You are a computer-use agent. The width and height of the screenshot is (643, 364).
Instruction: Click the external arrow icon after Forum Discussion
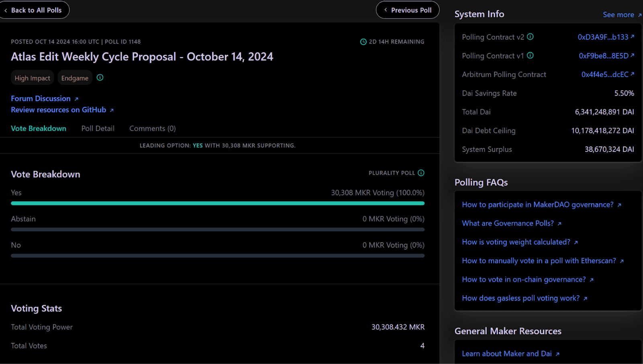pos(76,99)
